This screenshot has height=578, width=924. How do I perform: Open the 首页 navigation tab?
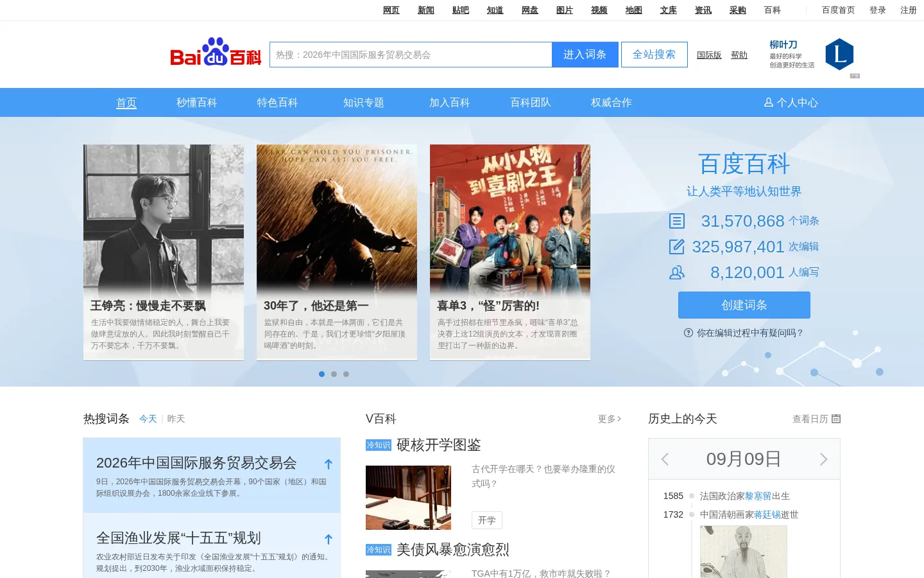click(126, 103)
